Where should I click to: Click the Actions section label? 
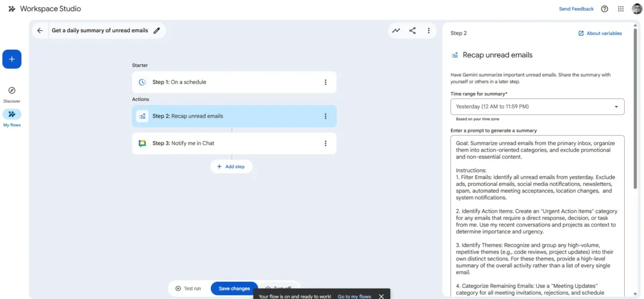click(x=141, y=99)
